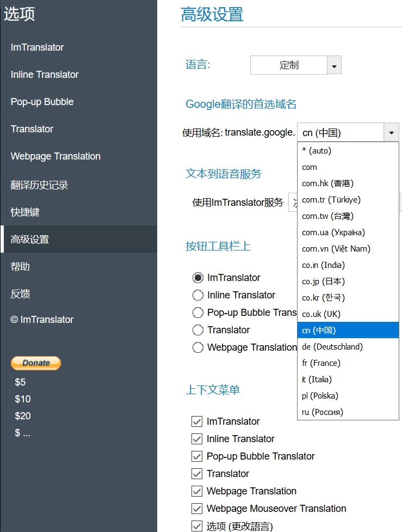Select Translator toolbar radio button
This screenshot has height=532, width=402.
198,330
